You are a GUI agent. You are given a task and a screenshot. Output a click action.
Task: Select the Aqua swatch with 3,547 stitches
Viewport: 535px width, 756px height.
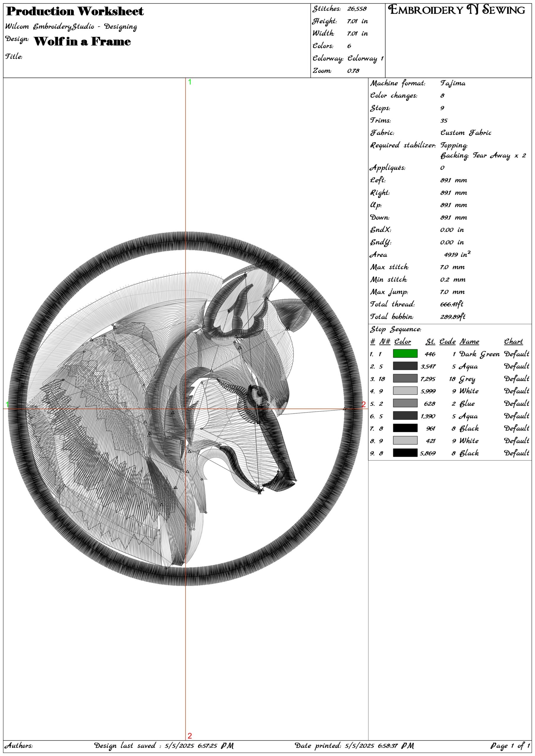[x=405, y=366]
